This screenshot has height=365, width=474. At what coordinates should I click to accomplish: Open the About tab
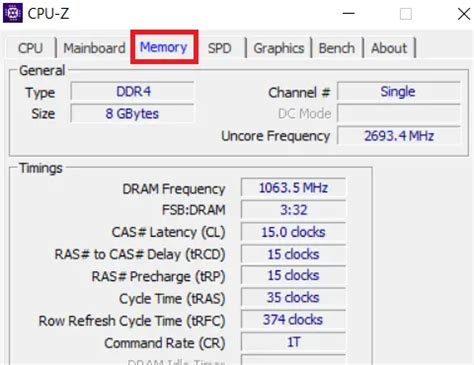pyautogui.click(x=389, y=48)
